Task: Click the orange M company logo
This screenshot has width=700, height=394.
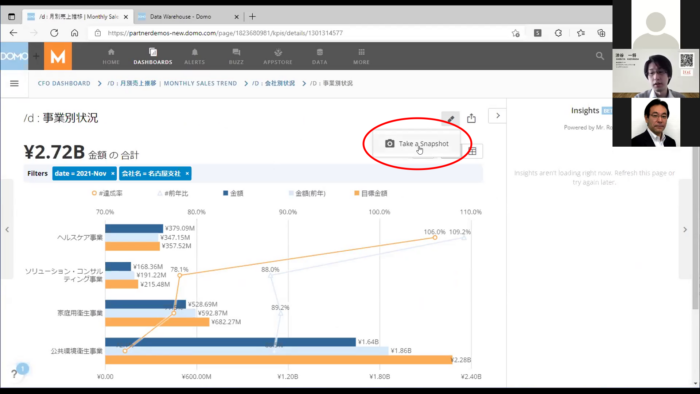Action: (x=58, y=56)
